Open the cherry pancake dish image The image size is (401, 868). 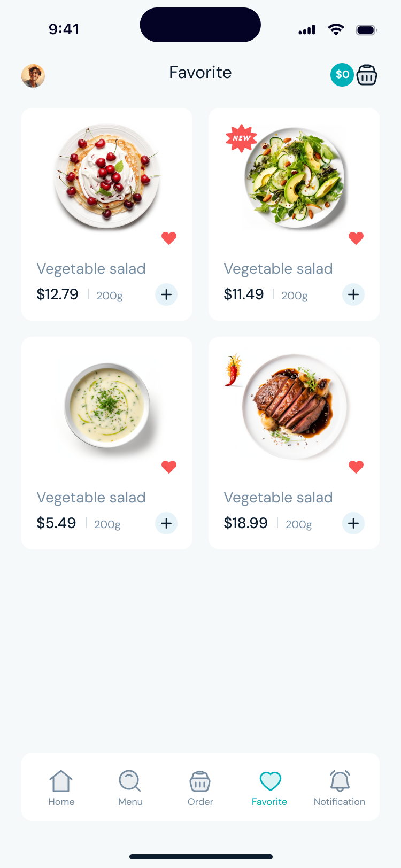point(107,176)
